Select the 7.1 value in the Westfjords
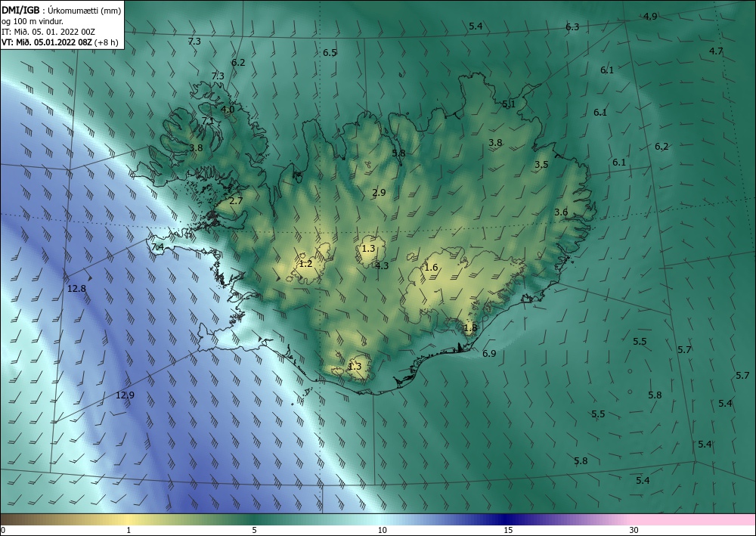 [208, 120]
